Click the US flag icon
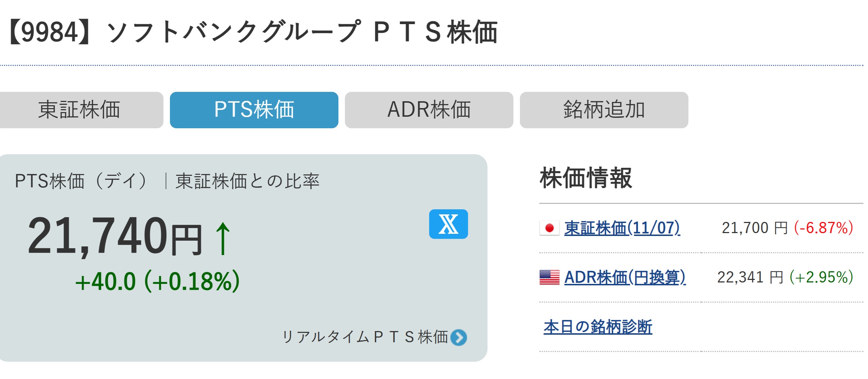This screenshot has height=379, width=868. [x=549, y=277]
